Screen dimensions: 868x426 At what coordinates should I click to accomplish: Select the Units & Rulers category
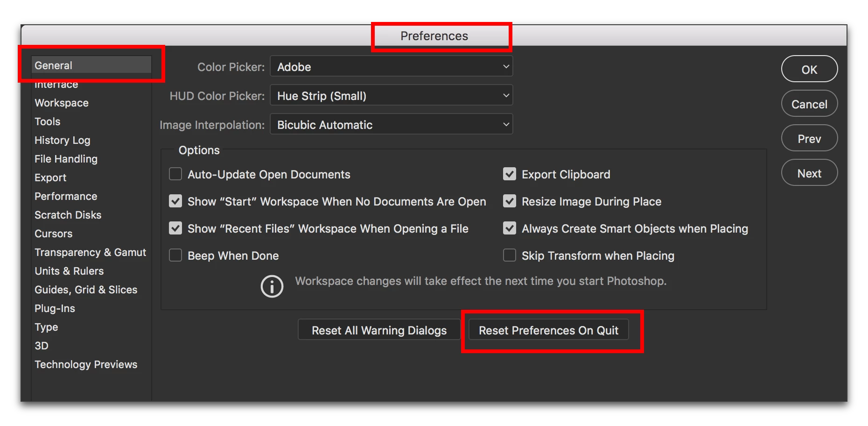[69, 271]
